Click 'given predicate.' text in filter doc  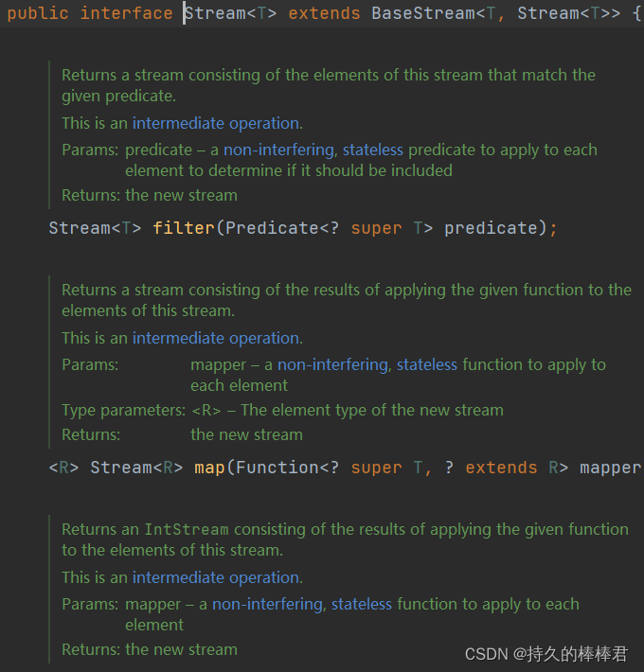click(x=118, y=97)
